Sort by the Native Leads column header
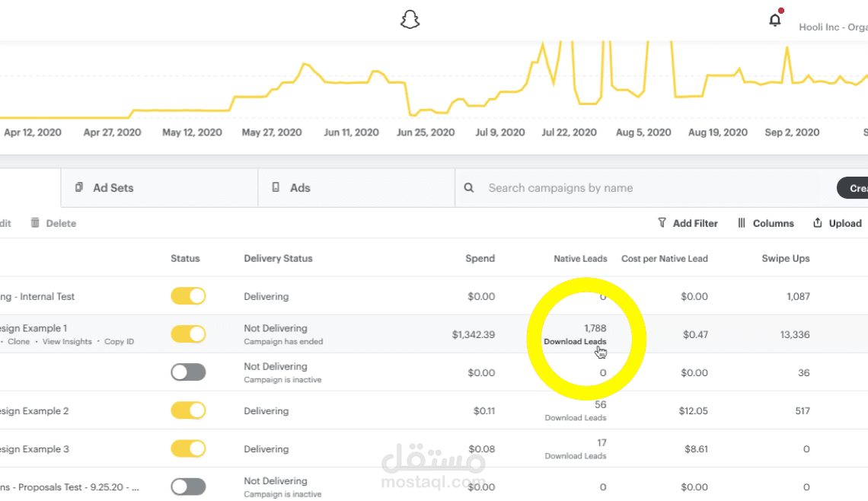This screenshot has height=501, width=868. 580,259
